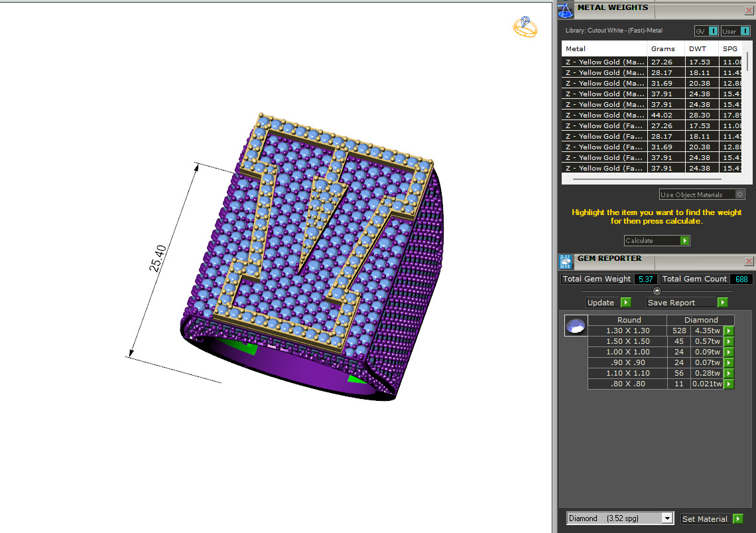
Task: Click the Grams column header
Action: tap(666, 48)
